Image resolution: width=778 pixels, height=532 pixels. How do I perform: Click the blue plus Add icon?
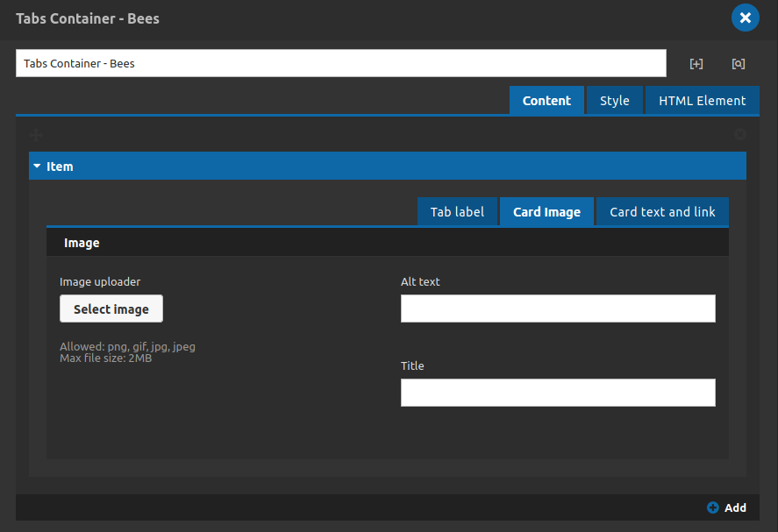tap(712, 507)
